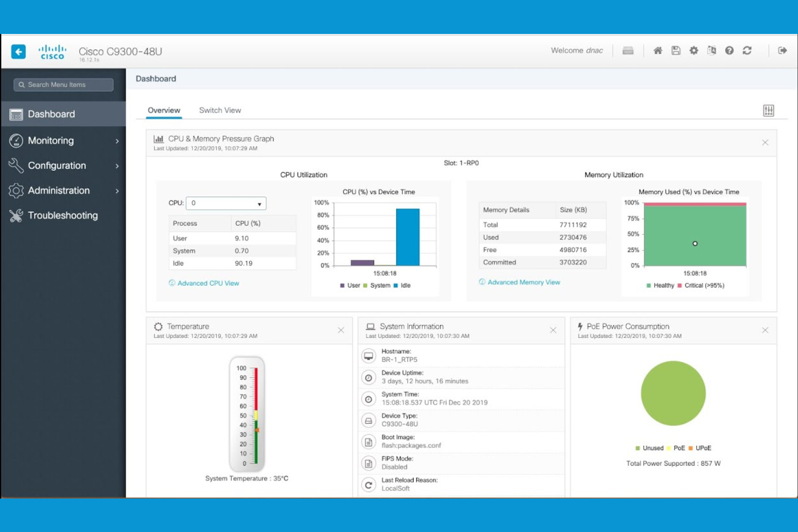Select the Overview tab
Viewport: 798px width, 532px height.
pos(164,110)
